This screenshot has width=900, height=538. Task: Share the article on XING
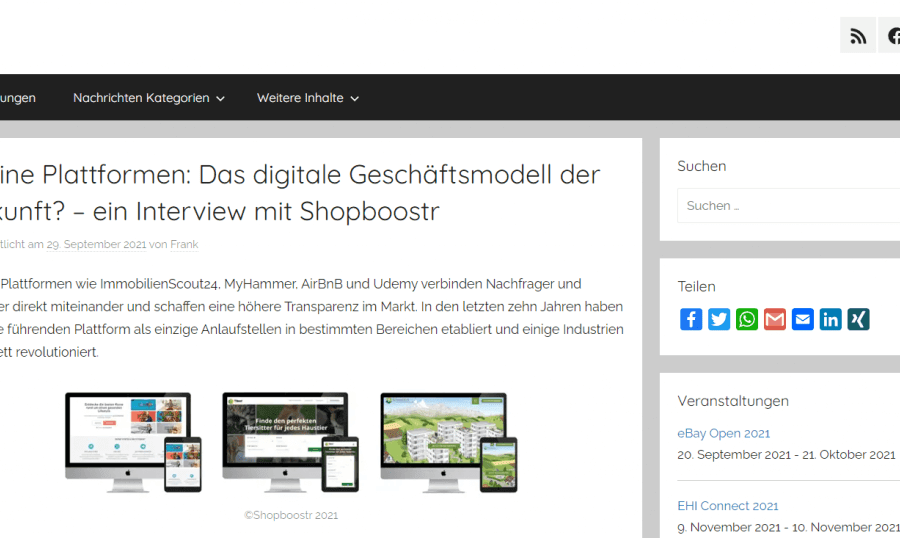(x=858, y=319)
